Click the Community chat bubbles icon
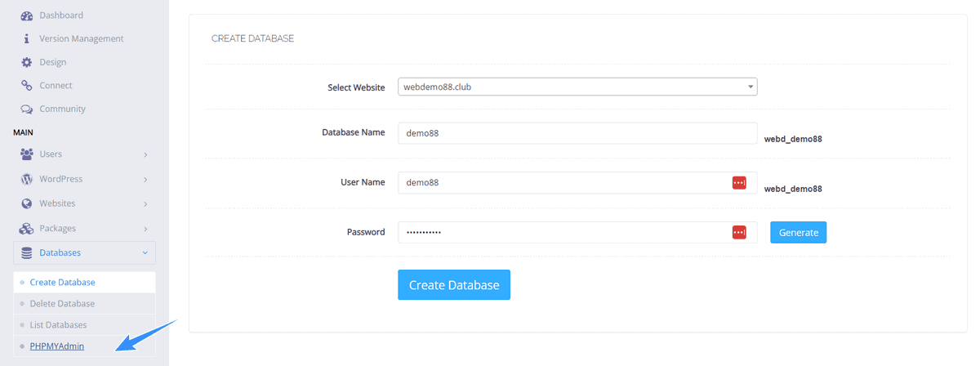This screenshot has width=980, height=366. pos(26,109)
